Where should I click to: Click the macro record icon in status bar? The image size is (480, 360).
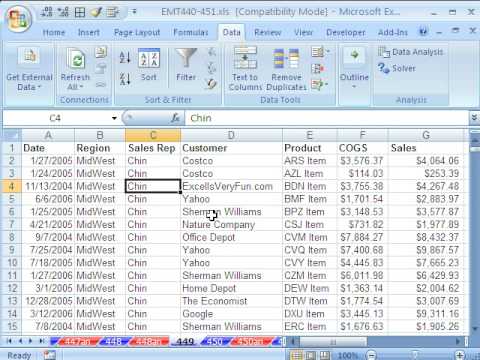coord(49,355)
